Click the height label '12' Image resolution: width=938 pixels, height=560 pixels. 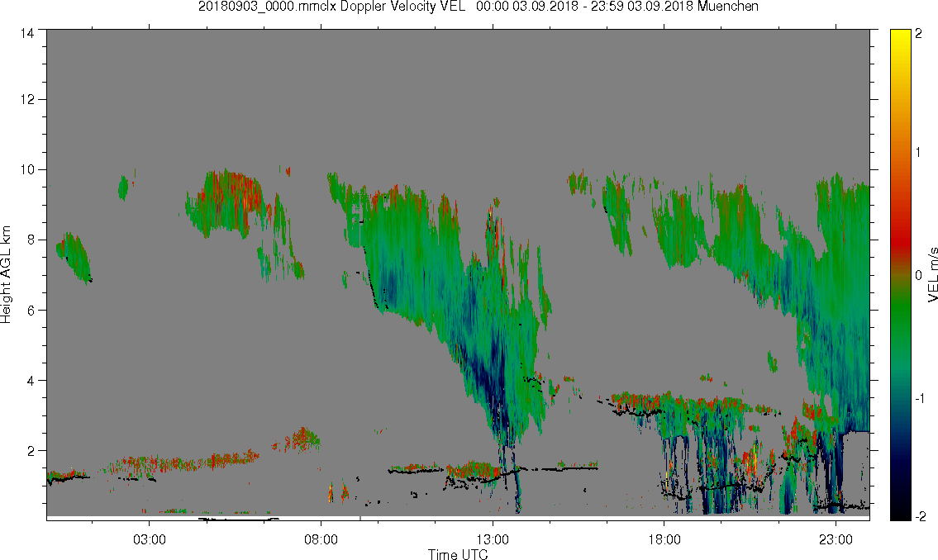coord(27,99)
